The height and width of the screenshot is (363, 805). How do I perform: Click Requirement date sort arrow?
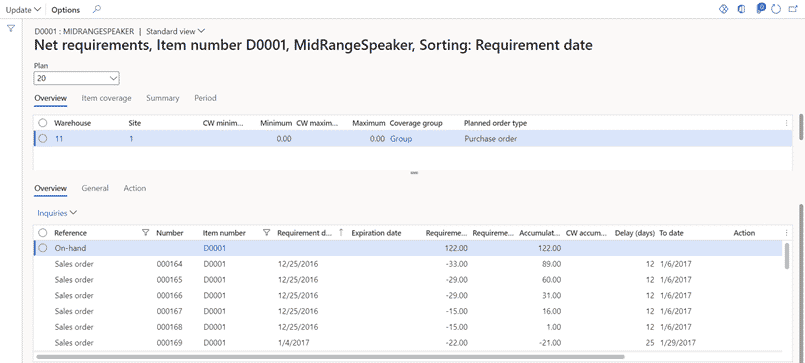click(x=341, y=233)
